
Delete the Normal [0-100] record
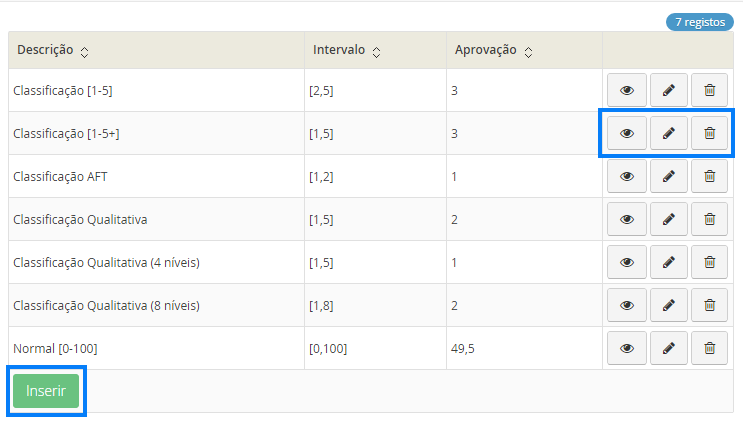pyautogui.click(x=709, y=348)
